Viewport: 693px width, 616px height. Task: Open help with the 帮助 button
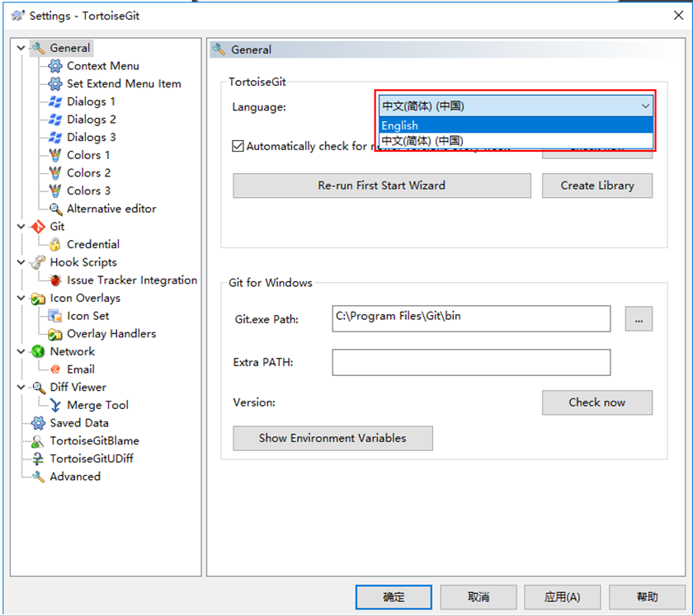coord(647,597)
